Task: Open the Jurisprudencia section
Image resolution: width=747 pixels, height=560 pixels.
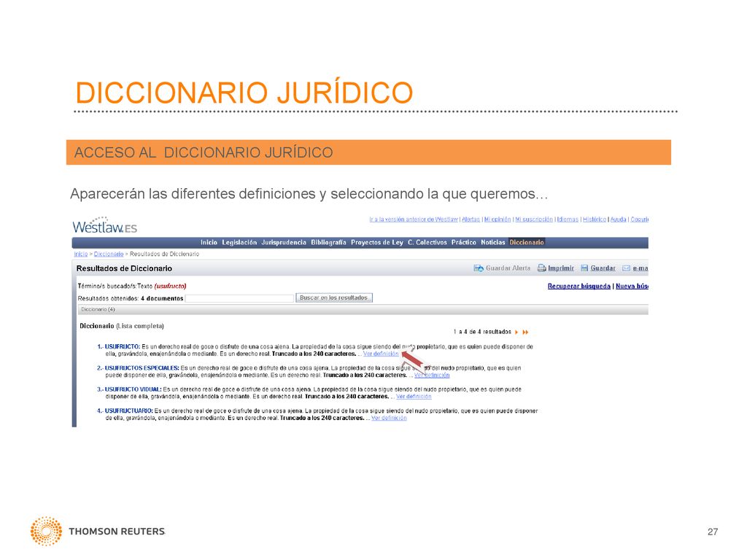Action: pos(284,242)
